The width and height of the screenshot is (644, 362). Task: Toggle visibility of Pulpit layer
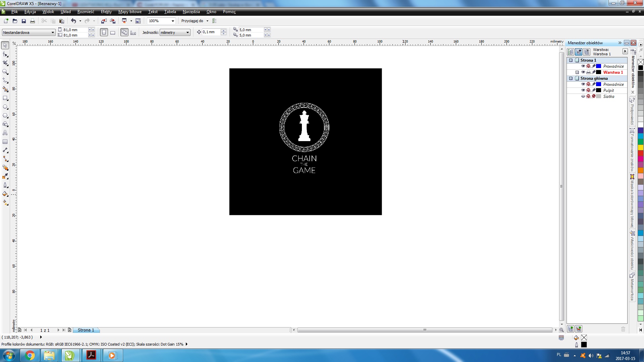[583, 90]
